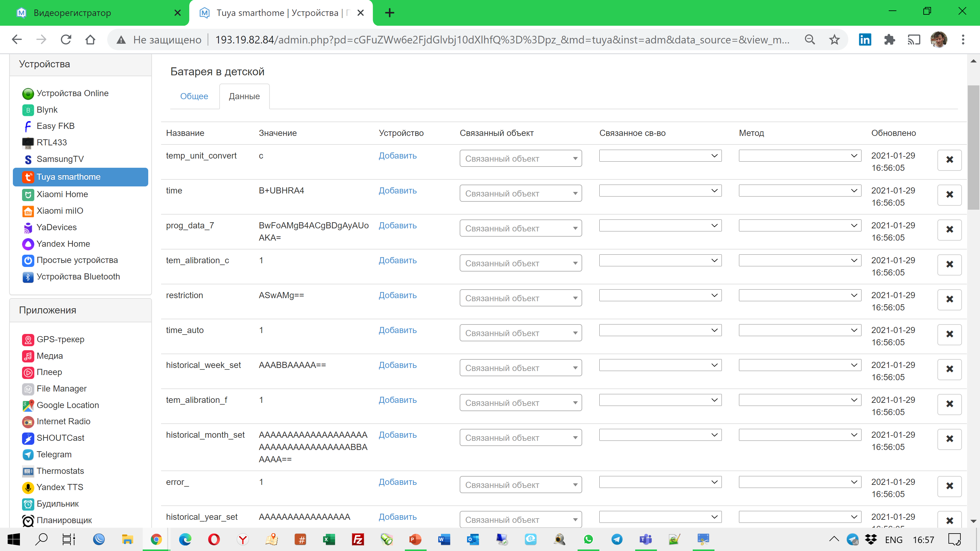980x551 pixels.
Task: Expand Связанный объект dropdown for temp_unit_convert
Action: 520,158
